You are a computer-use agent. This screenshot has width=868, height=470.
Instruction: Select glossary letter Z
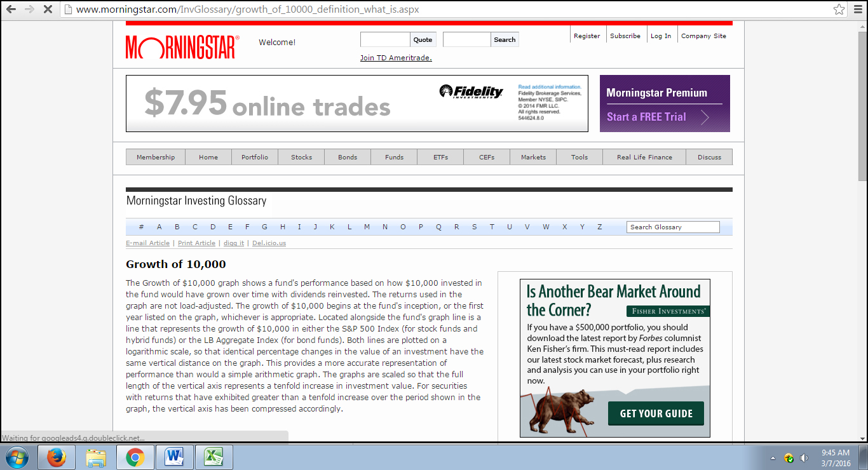tap(599, 227)
